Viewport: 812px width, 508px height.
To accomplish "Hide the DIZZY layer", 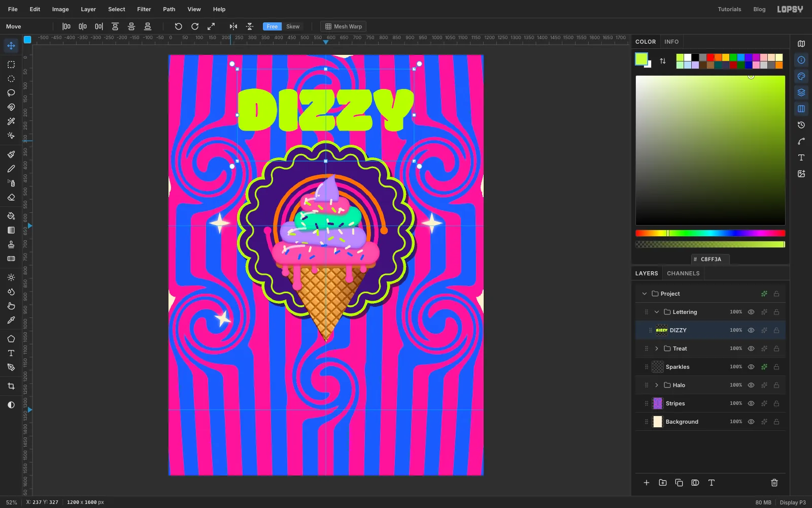I will (x=751, y=330).
